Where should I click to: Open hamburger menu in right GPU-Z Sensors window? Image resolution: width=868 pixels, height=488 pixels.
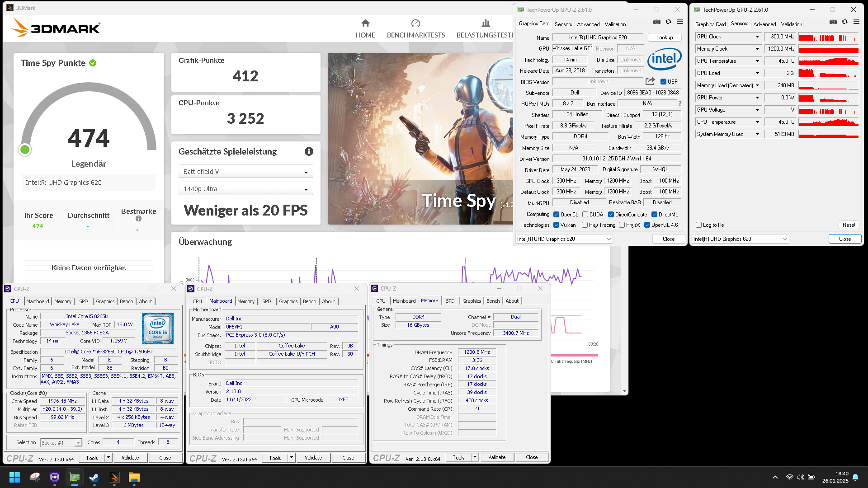point(856,22)
